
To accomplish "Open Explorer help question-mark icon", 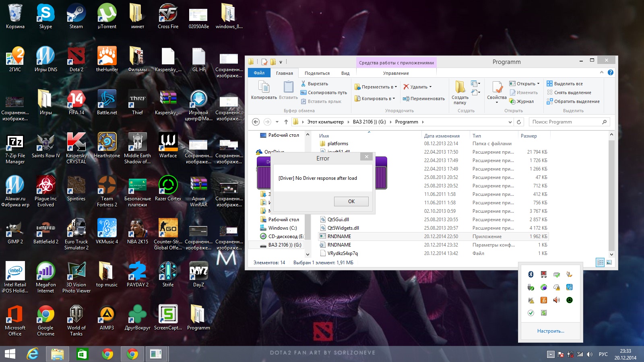I will point(611,72).
